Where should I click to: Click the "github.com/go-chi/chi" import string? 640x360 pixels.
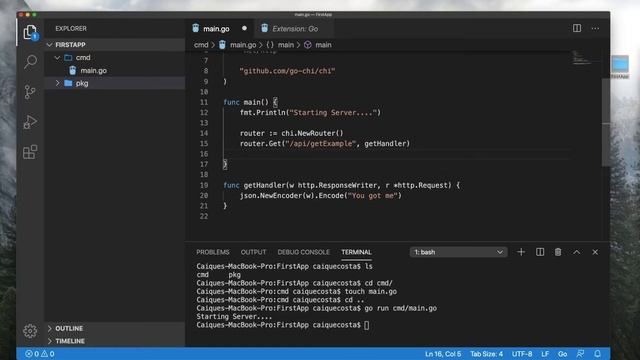tap(287, 71)
